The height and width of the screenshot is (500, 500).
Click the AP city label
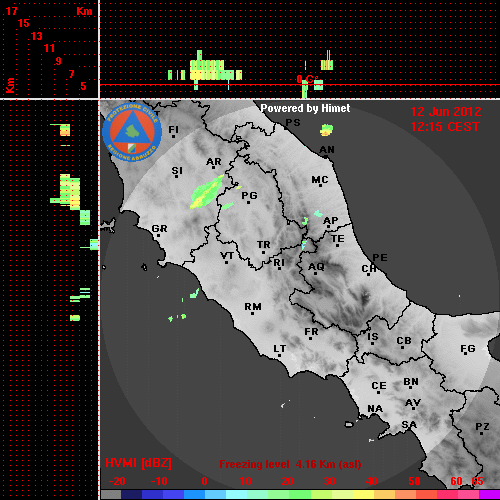click(330, 221)
